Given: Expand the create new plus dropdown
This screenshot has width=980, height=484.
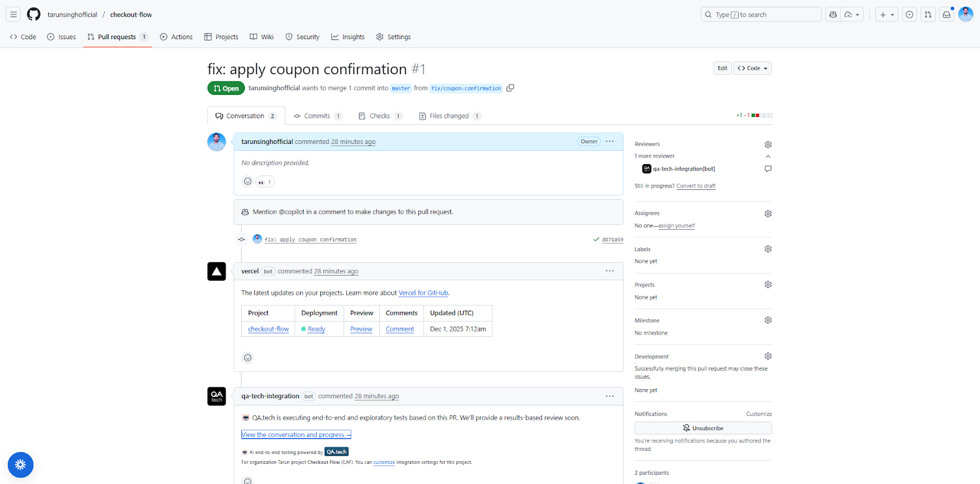Looking at the screenshot, I should click(x=886, y=15).
